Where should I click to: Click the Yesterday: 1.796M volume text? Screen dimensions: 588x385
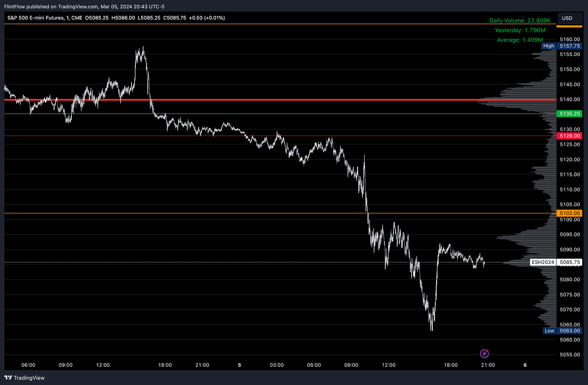click(520, 30)
